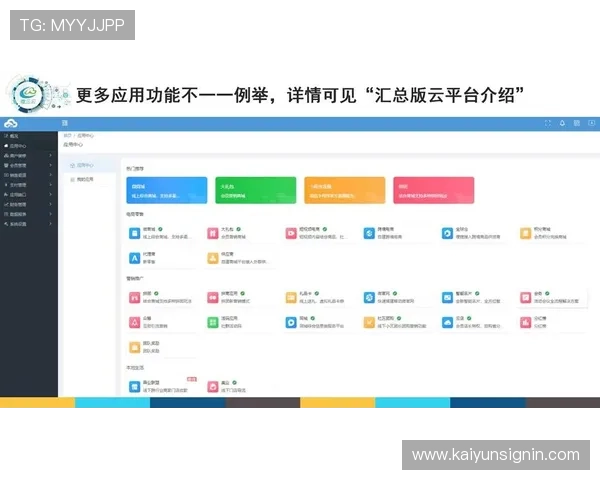Open the yellow checkmark 社区团购 app icon
Image resolution: width=600 pixels, height=480 pixels.
click(x=369, y=322)
